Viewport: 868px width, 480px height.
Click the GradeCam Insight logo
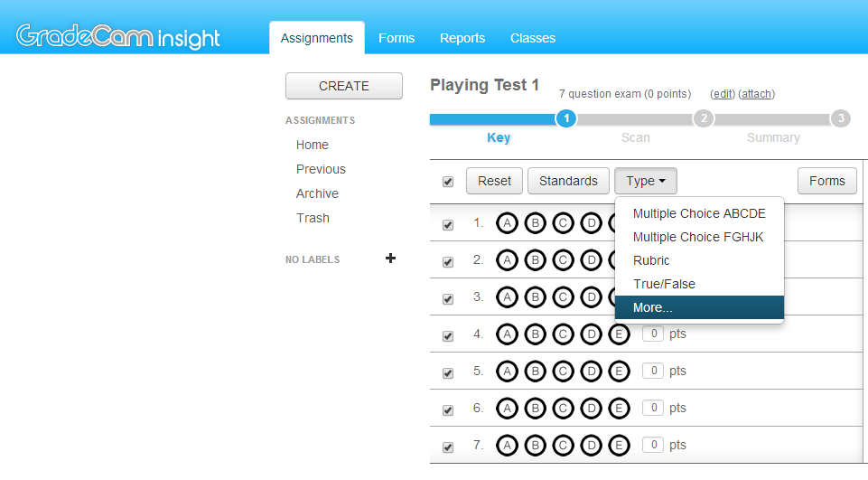click(x=118, y=37)
